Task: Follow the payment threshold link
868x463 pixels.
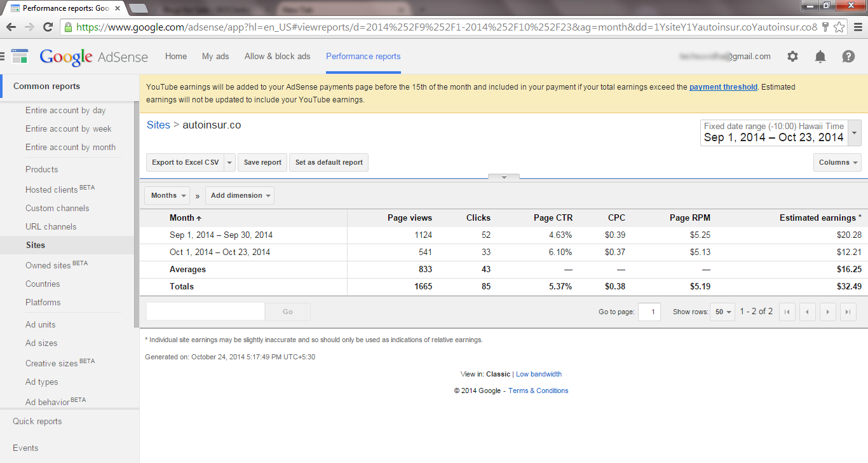Action: point(723,87)
